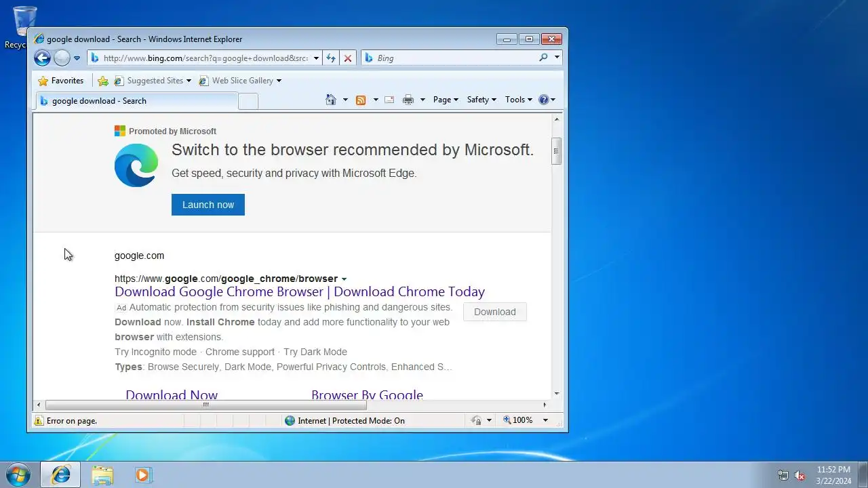Click the horizontal scrollbar right arrow
The image size is (868, 488).
(x=545, y=405)
